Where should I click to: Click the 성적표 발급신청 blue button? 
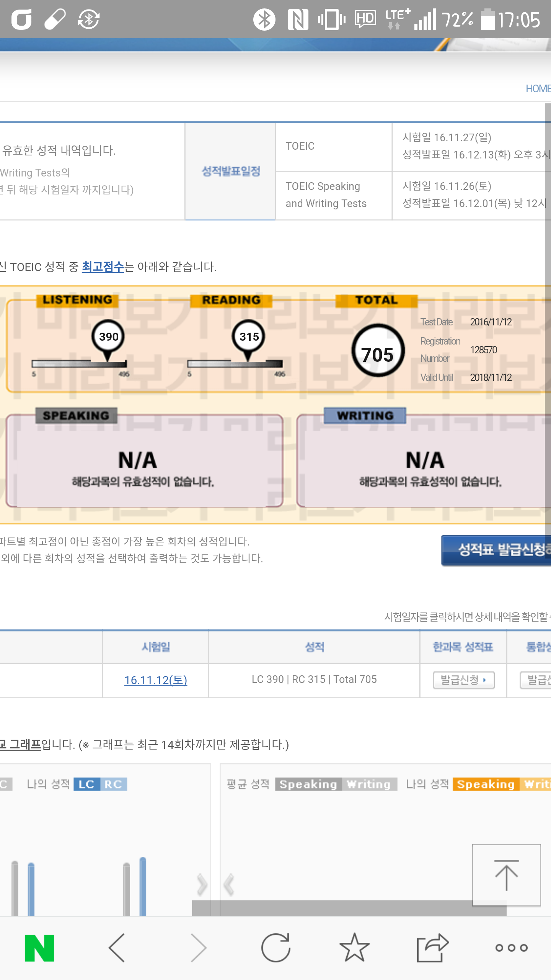click(x=496, y=550)
